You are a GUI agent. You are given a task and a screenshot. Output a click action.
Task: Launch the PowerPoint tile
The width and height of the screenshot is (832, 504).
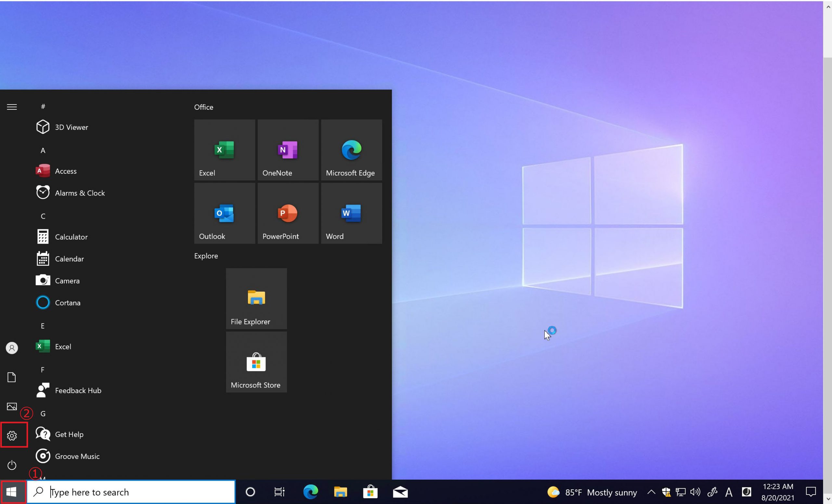point(288,213)
